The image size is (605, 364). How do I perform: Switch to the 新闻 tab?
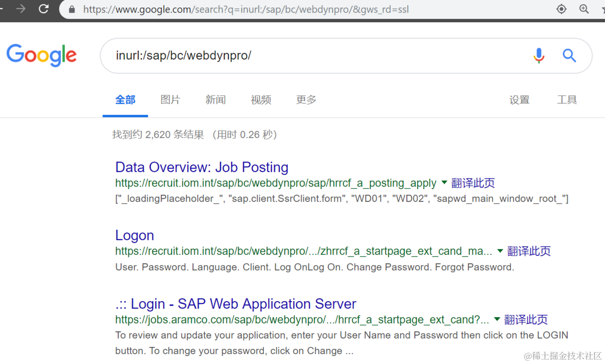[x=216, y=100]
